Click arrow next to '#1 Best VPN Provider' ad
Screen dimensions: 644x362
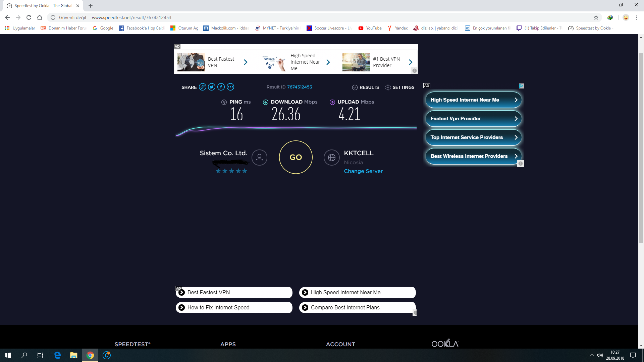click(411, 62)
